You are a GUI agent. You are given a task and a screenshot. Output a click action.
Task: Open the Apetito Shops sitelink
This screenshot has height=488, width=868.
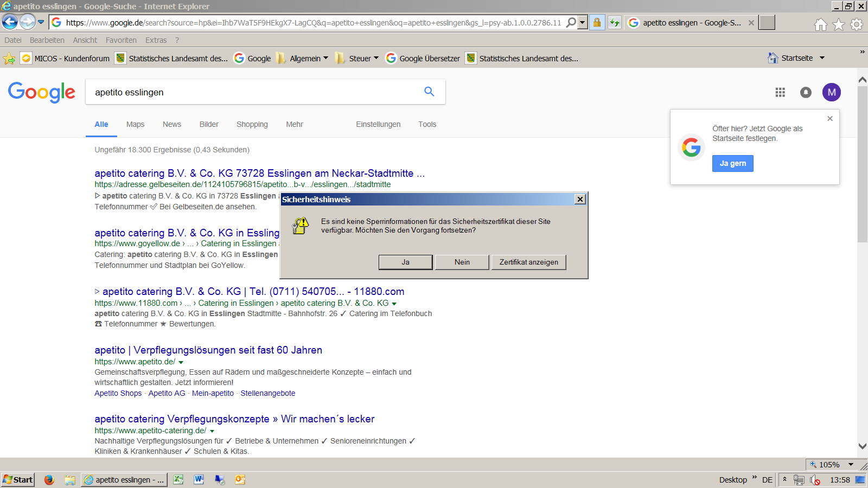(x=118, y=393)
